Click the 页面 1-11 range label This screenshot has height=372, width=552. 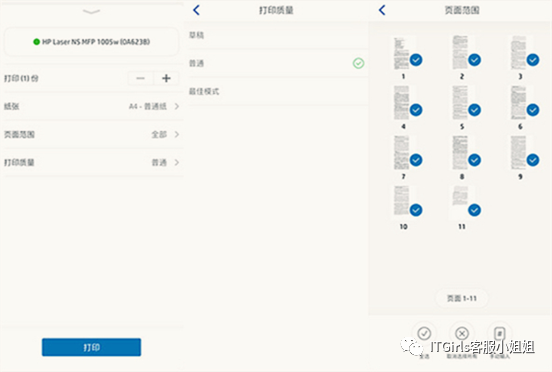(462, 298)
